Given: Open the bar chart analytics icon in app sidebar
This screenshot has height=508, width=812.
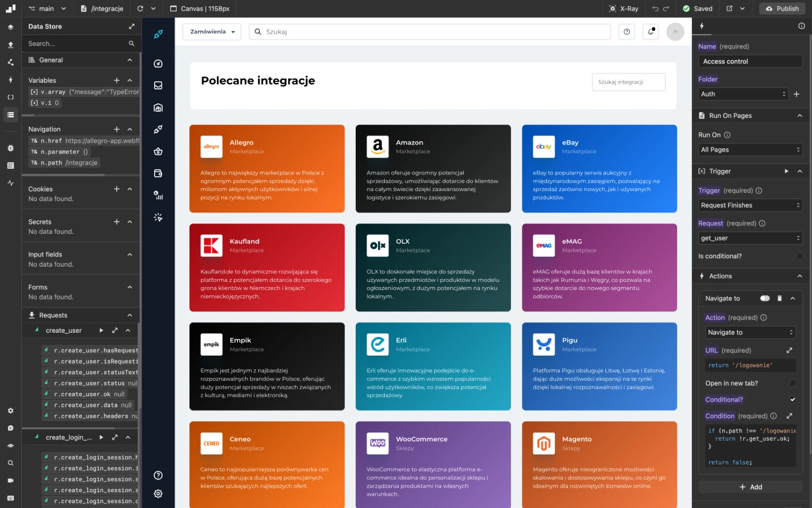Looking at the screenshot, I should (158, 195).
